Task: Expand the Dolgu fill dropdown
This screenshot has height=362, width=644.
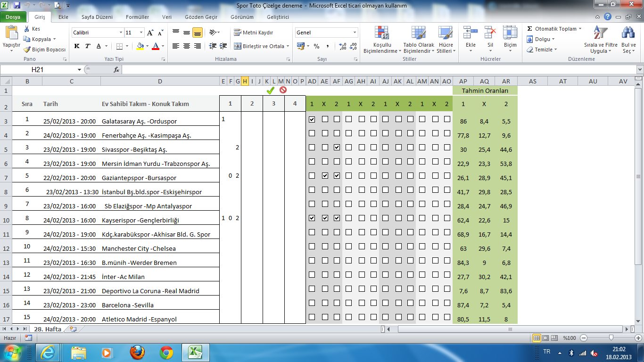Action: 553,39
